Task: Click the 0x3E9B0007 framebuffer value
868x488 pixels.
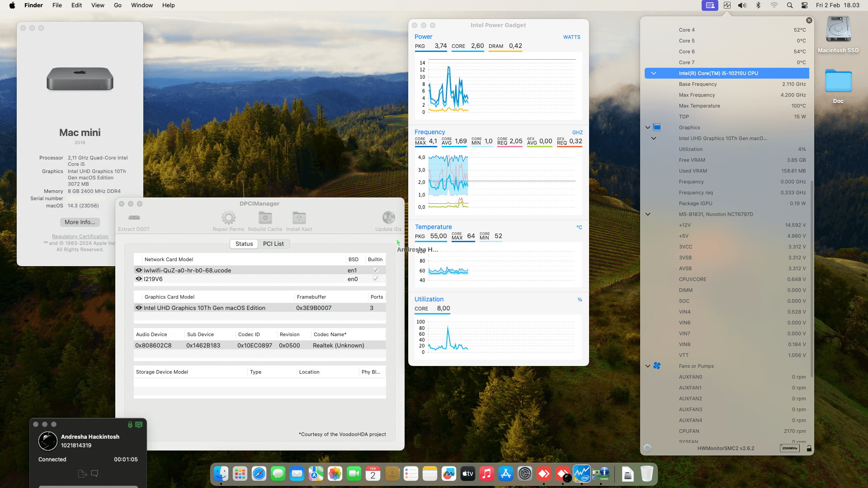Action: [x=314, y=308]
